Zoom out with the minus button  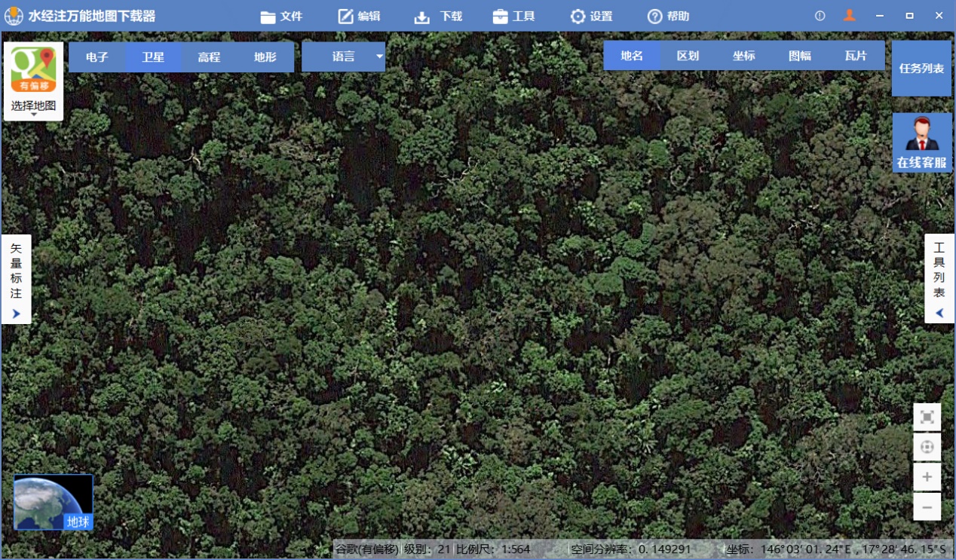tap(927, 507)
